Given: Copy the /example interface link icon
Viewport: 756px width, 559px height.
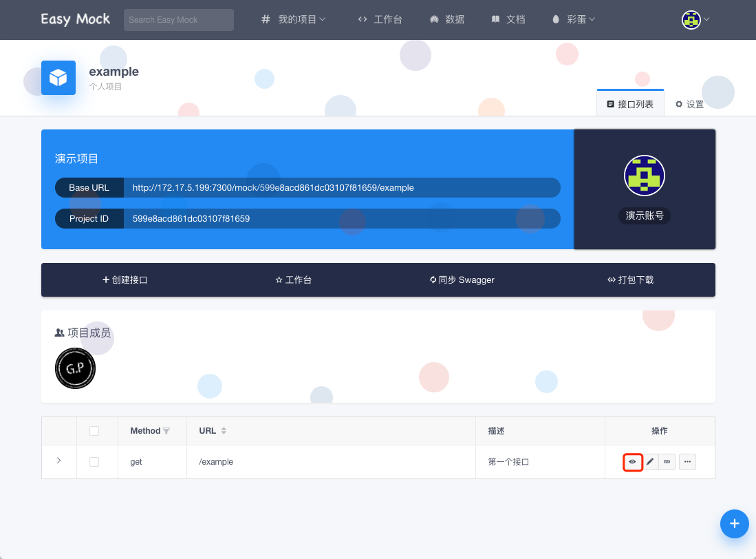Looking at the screenshot, I should click(x=667, y=462).
